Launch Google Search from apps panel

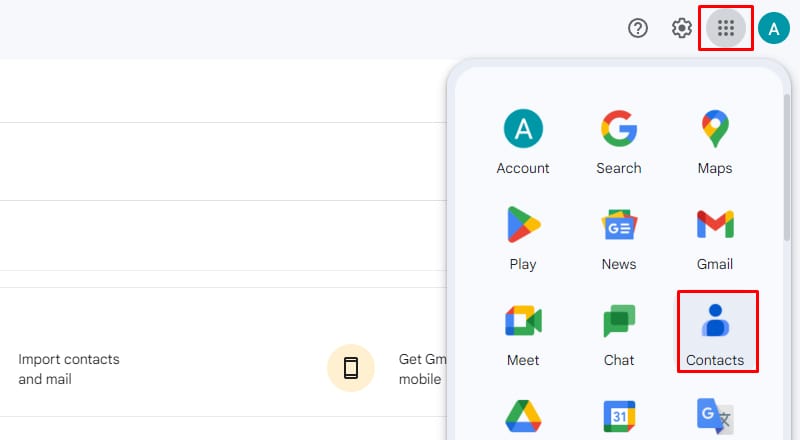tap(619, 142)
